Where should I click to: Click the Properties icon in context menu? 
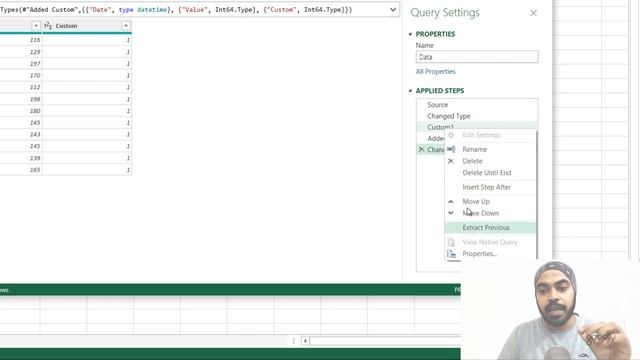[x=451, y=253]
